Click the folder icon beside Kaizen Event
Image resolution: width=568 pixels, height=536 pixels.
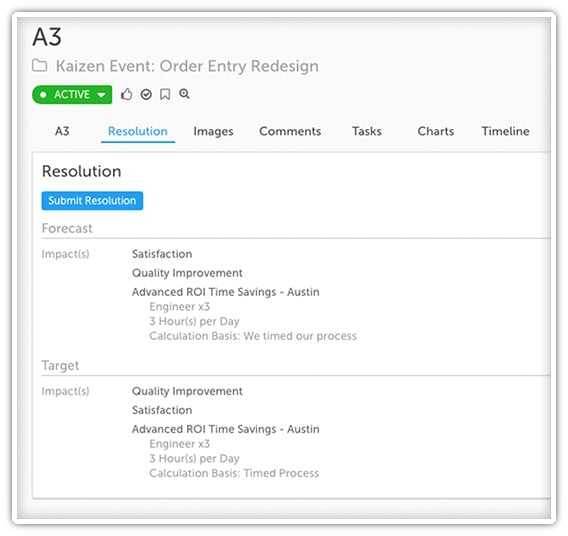click(39, 66)
